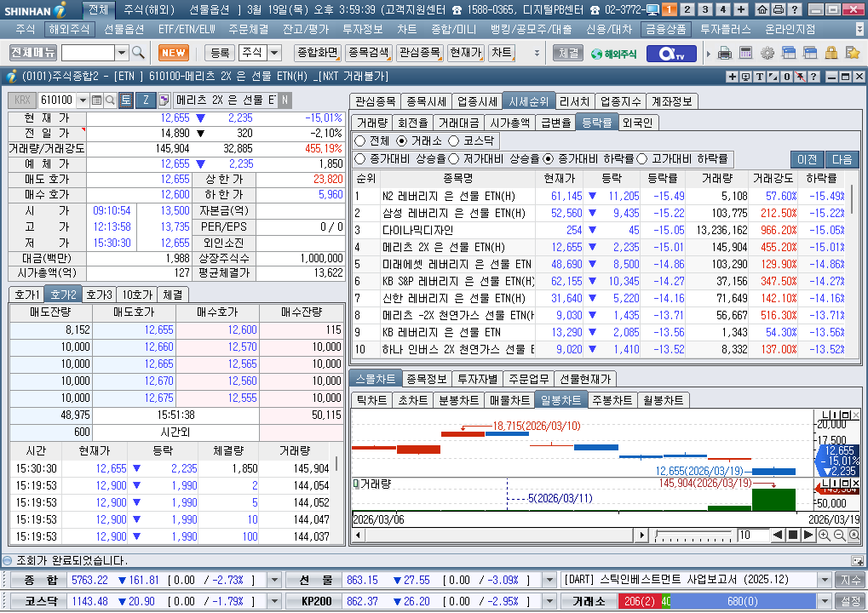This screenshot has height=613, width=868.
Task: Click the chart stop square button
Action: pos(793,535)
